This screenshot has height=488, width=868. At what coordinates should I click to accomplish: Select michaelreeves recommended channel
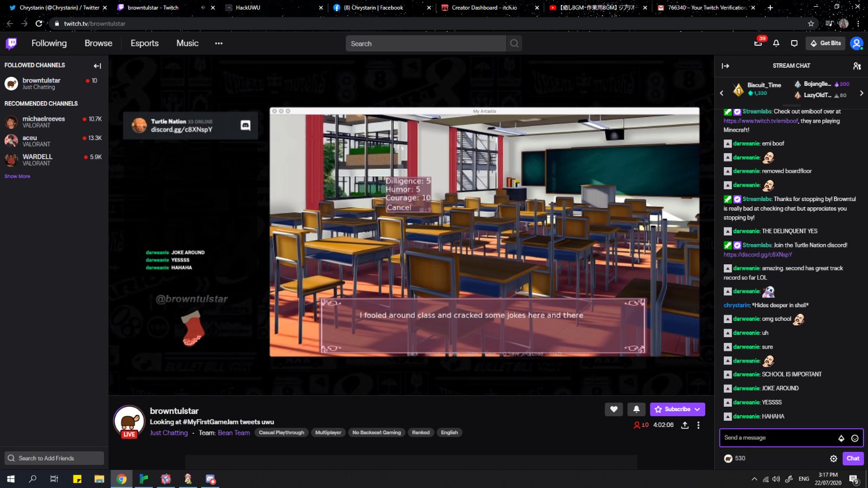54,122
